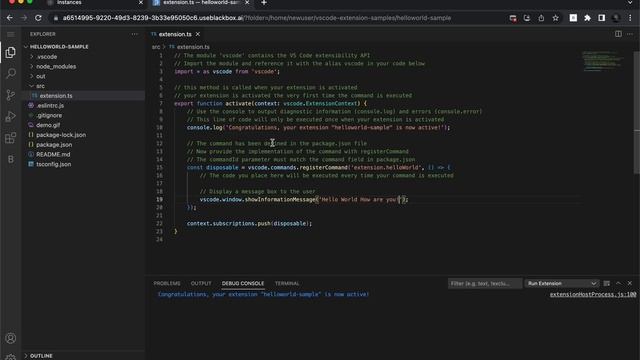The image size is (640, 360).
Task: Focus the debug console filter field
Action: pyautogui.click(x=484, y=283)
